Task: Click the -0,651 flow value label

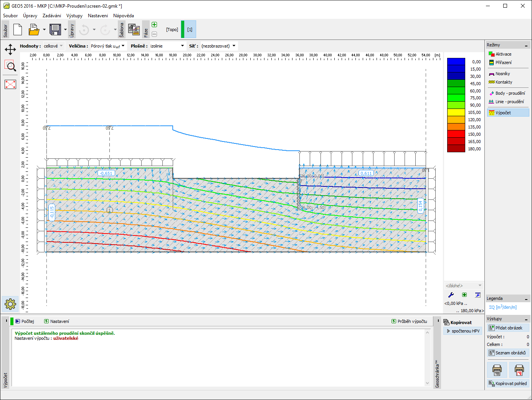Action: (x=106, y=173)
